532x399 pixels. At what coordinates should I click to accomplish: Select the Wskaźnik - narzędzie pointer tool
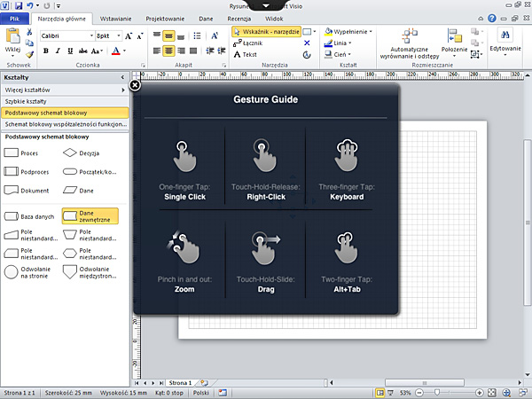266,32
